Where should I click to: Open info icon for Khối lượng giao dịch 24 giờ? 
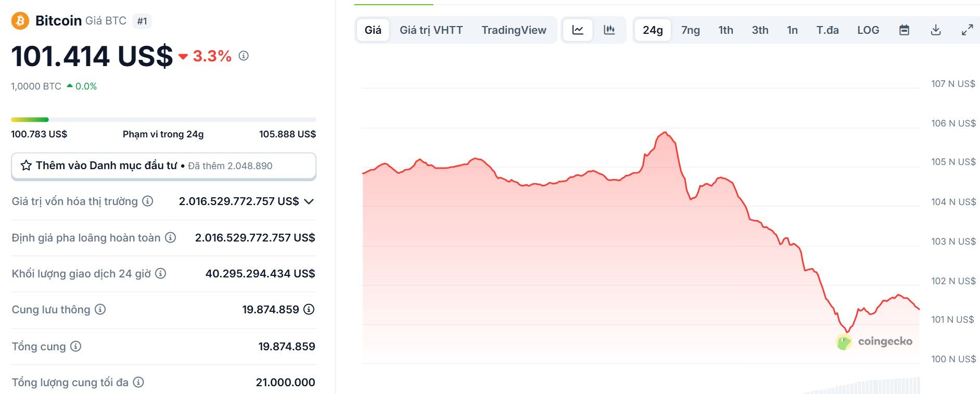pos(161,273)
